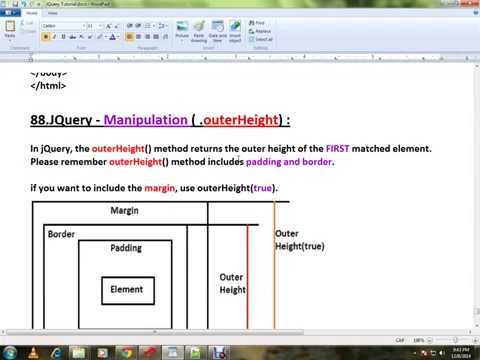Click the vertical scrollbar down arrow
Viewport: 480px width, 360px height.
pos(477,326)
